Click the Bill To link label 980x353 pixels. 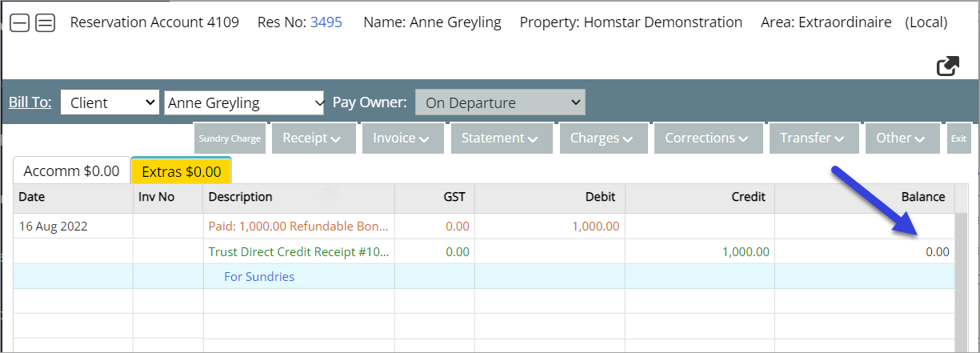(30, 102)
